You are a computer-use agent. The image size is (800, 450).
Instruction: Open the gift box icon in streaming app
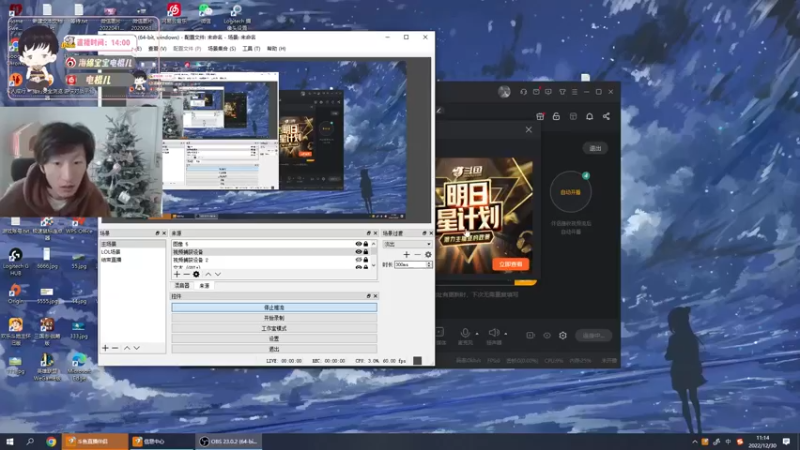point(540,116)
